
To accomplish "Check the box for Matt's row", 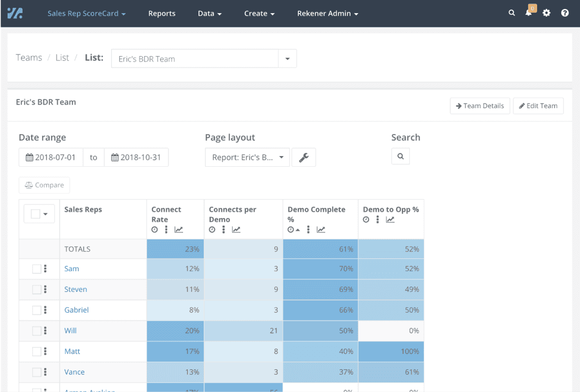I will 36,352.
